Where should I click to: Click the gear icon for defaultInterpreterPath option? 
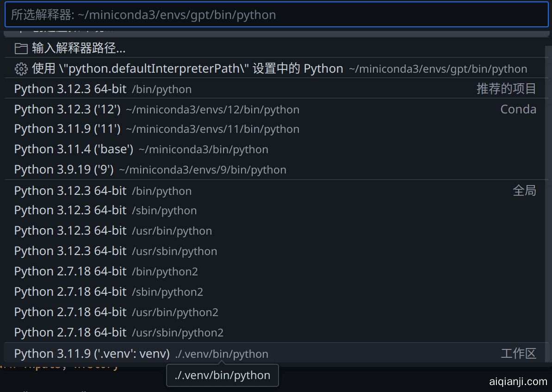tap(21, 69)
